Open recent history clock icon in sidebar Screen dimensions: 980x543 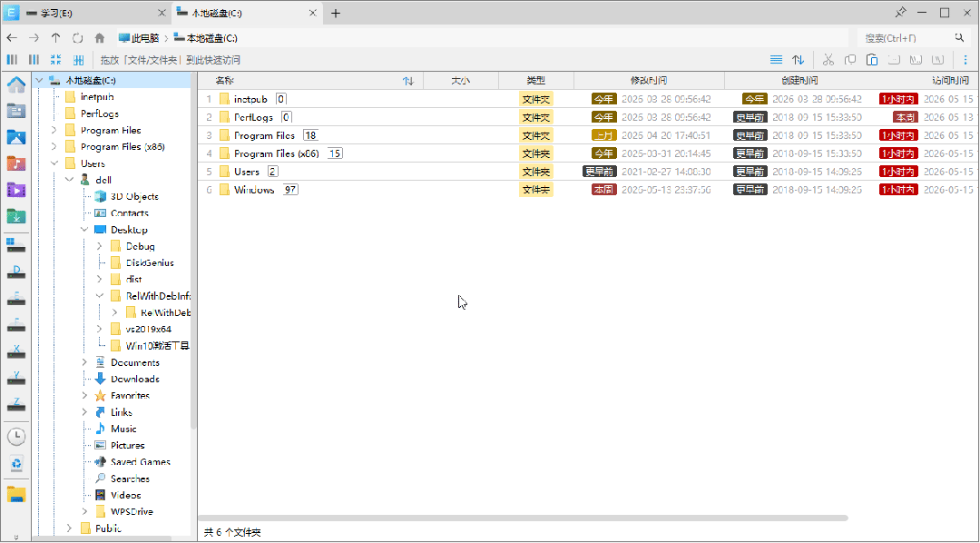[x=16, y=437]
